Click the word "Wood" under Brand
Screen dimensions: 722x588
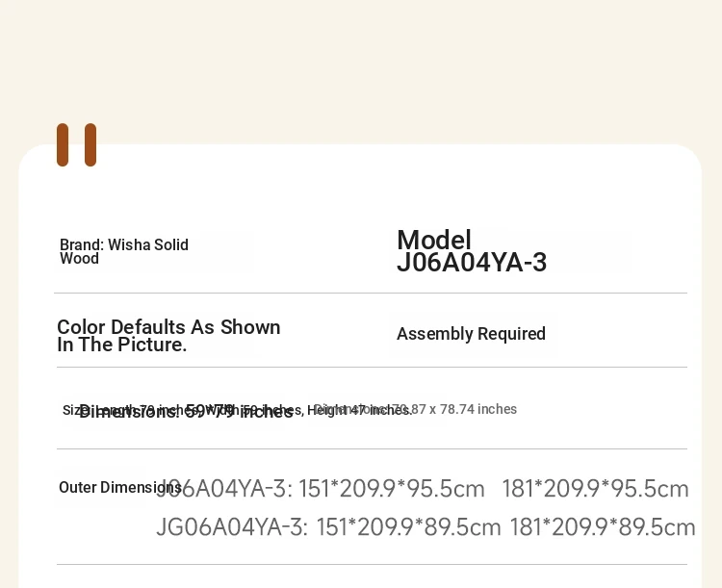(79, 259)
